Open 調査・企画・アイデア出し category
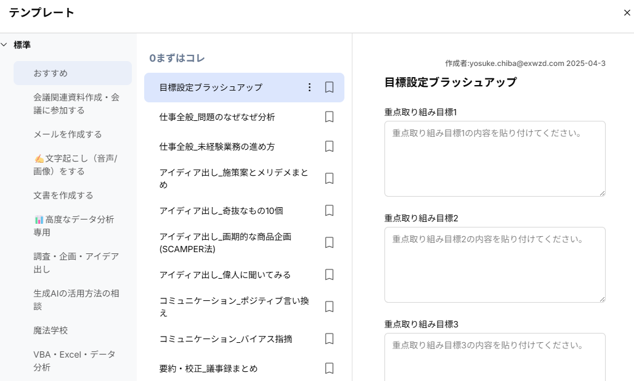Screen dimensions: 634x381 [x=76, y=262]
